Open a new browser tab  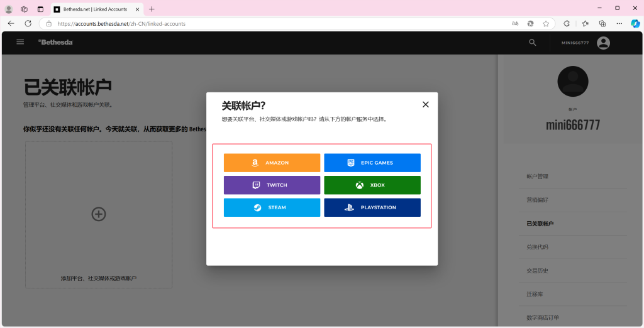point(152,9)
